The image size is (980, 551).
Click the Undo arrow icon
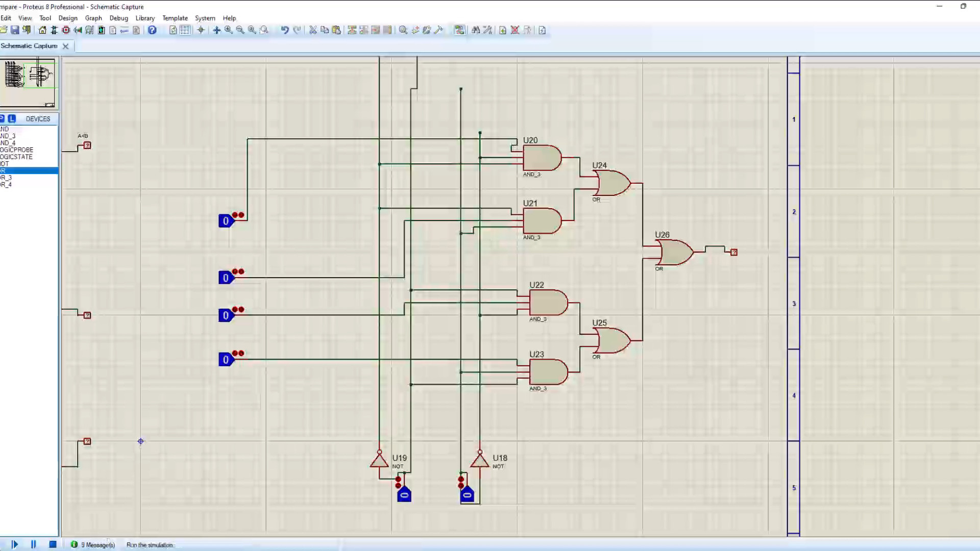(285, 30)
